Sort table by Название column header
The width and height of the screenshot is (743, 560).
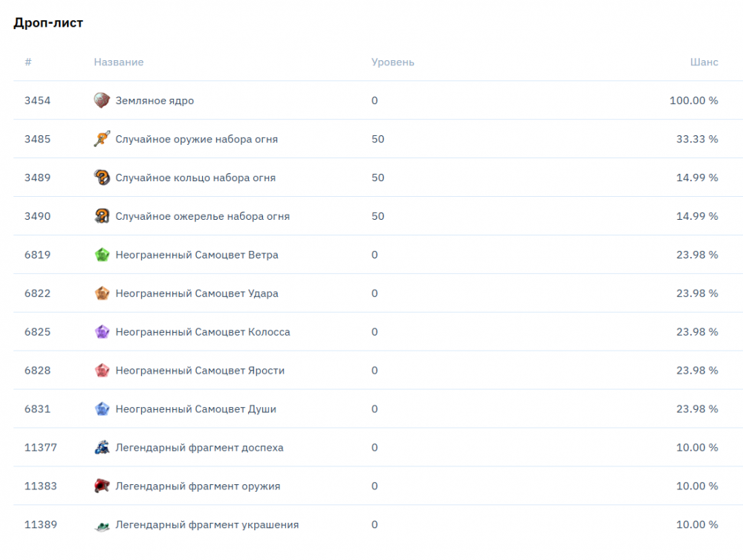119,62
